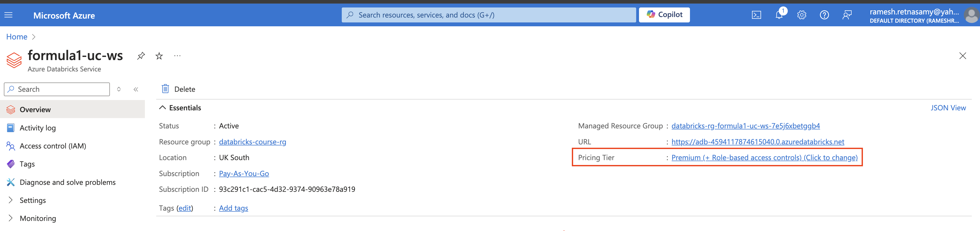Click the Tags edit link

pos(185,208)
